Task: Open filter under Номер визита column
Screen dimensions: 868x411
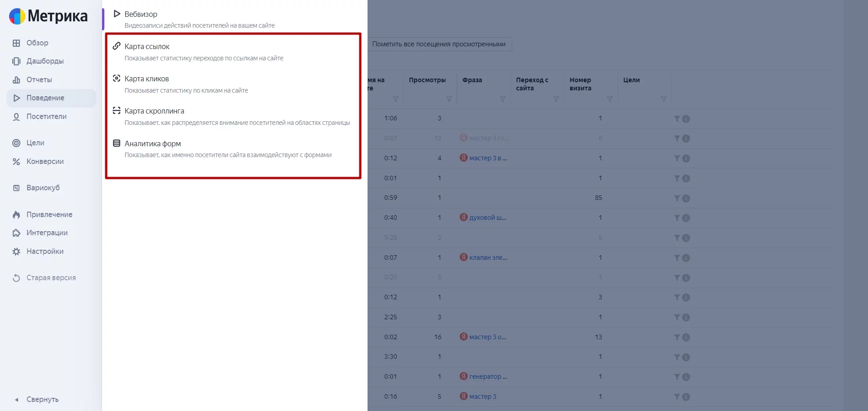Action: (609, 99)
